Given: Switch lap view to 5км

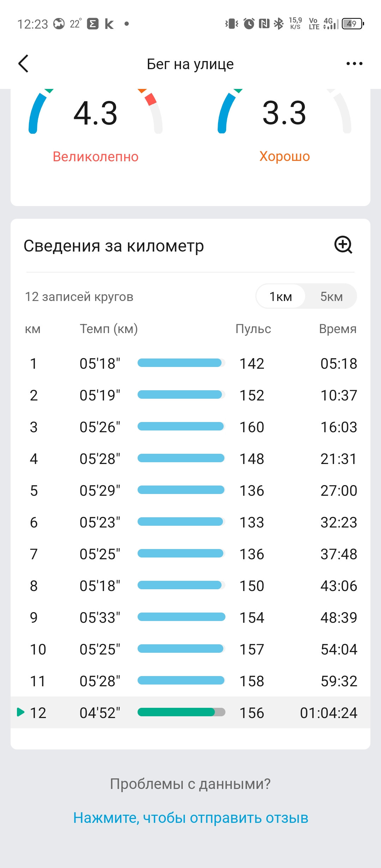Looking at the screenshot, I should click(331, 296).
